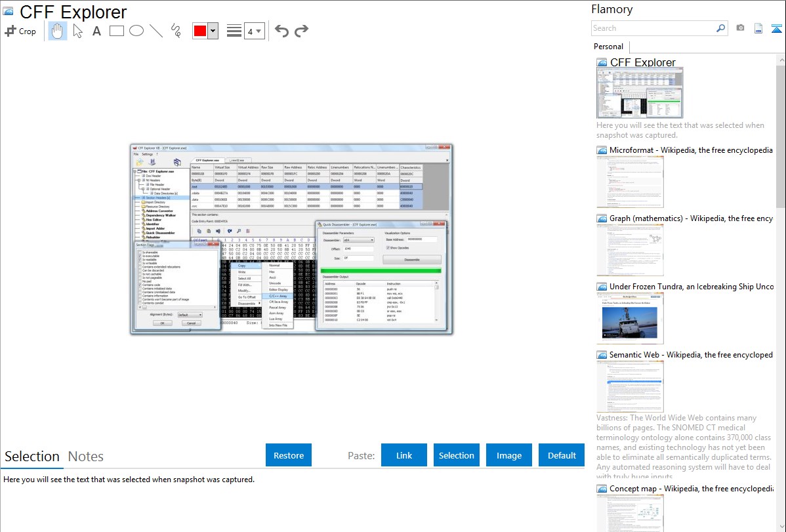This screenshot has height=532, width=786.
Task: Paste as Link button
Action: point(404,455)
